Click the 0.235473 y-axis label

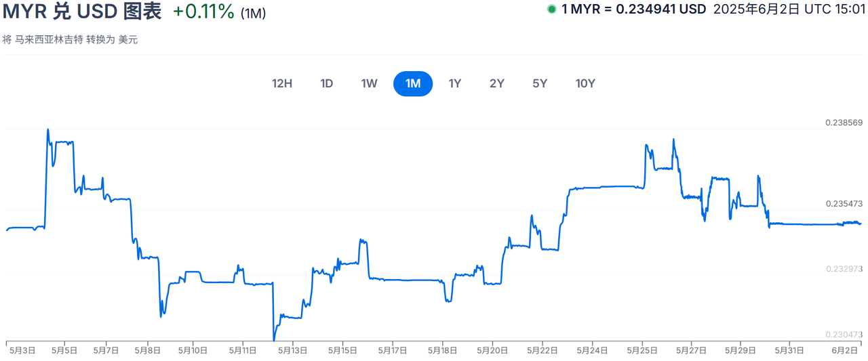point(844,204)
